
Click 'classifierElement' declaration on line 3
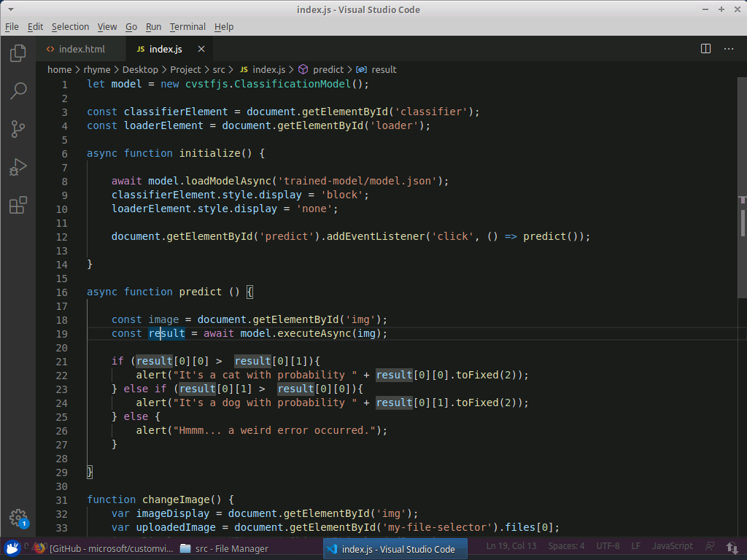pyautogui.click(x=176, y=112)
